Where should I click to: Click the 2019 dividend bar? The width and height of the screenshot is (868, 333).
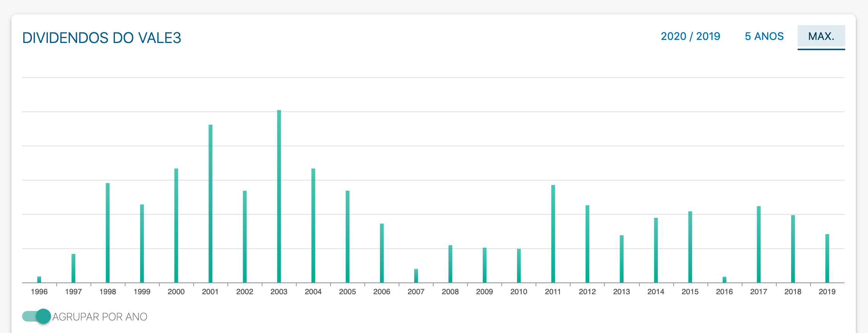(x=827, y=258)
